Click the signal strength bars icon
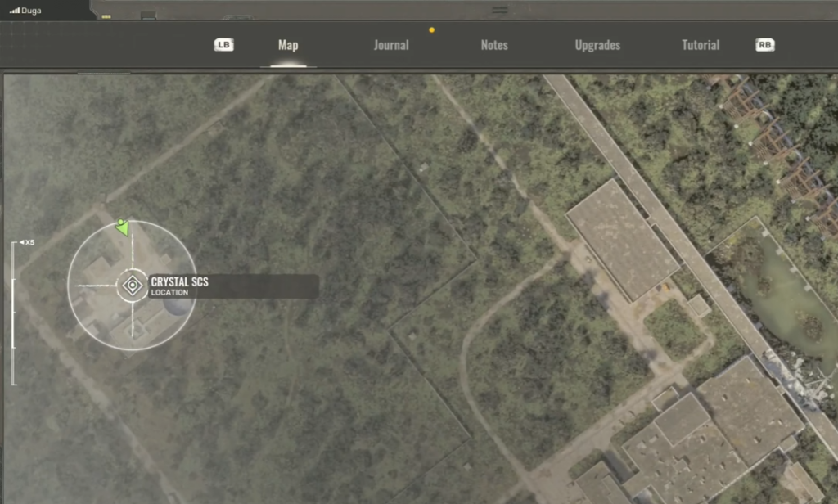 pyautogui.click(x=14, y=11)
